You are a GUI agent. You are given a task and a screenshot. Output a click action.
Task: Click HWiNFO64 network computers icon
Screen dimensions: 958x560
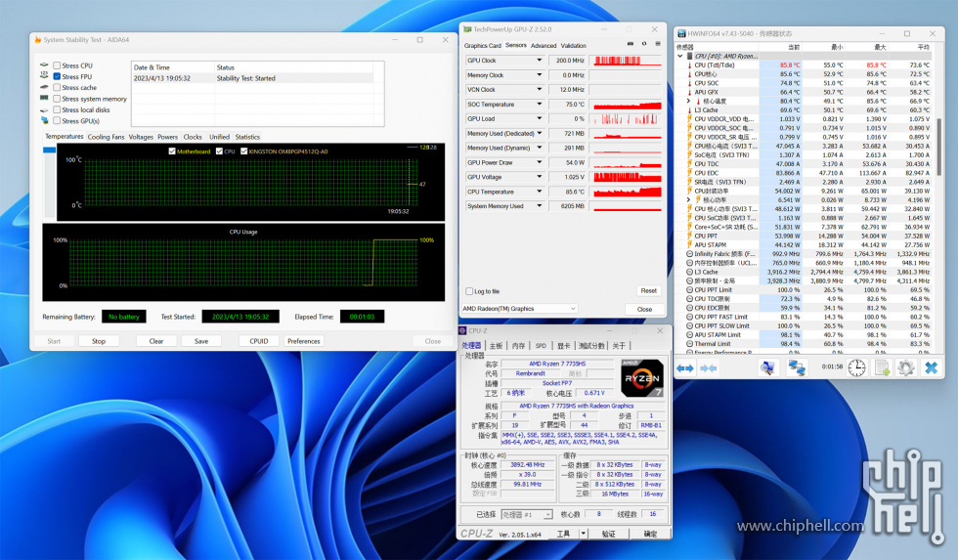coord(797,367)
